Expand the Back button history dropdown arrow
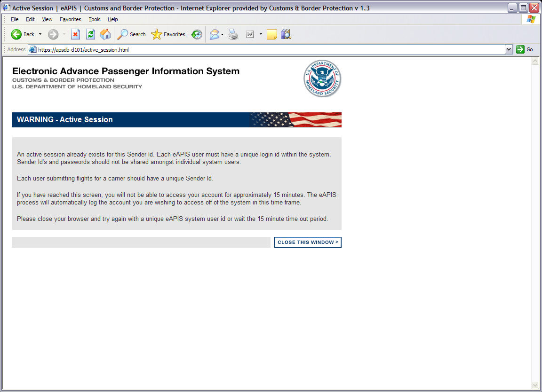542x392 pixels. coord(40,34)
